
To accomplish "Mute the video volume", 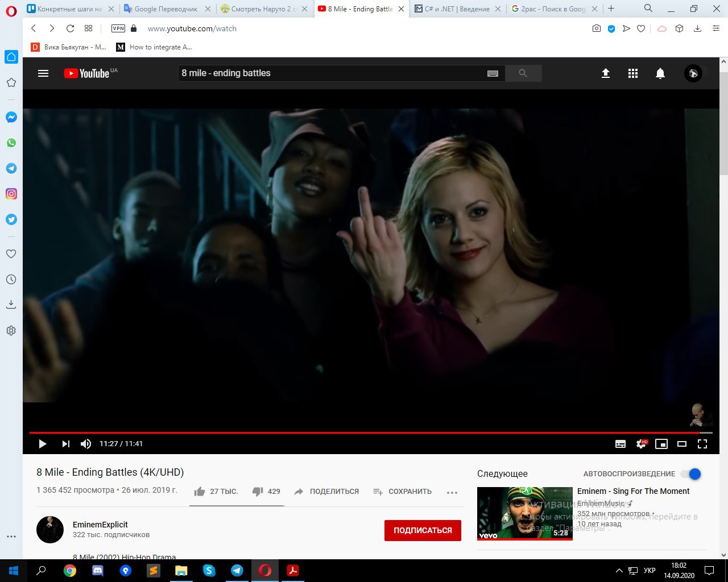I will pyautogui.click(x=86, y=444).
